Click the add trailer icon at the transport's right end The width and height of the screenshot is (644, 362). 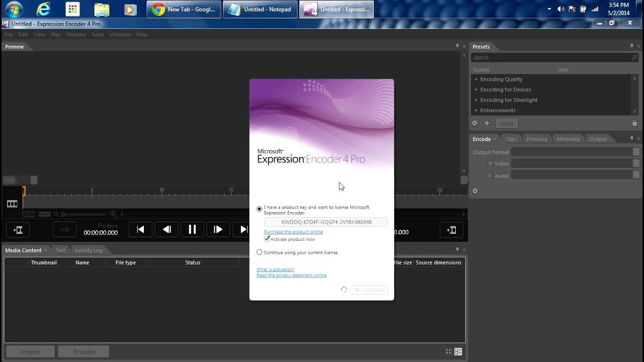451,230
